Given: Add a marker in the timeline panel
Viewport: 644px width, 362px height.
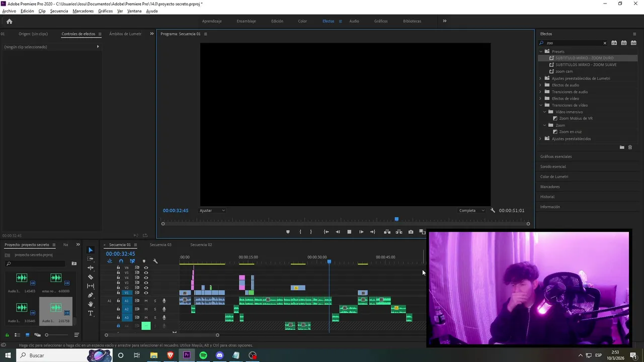Looking at the screenshot, I should point(144,261).
